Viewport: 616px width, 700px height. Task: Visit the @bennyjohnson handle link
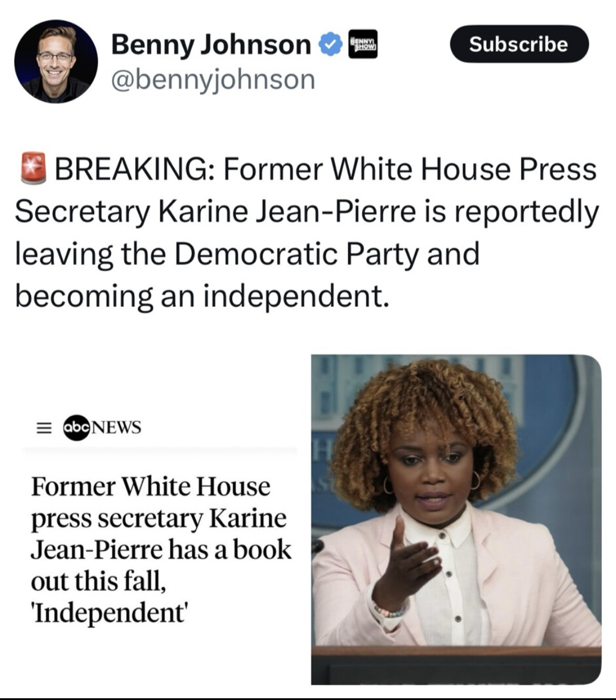coord(213,79)
